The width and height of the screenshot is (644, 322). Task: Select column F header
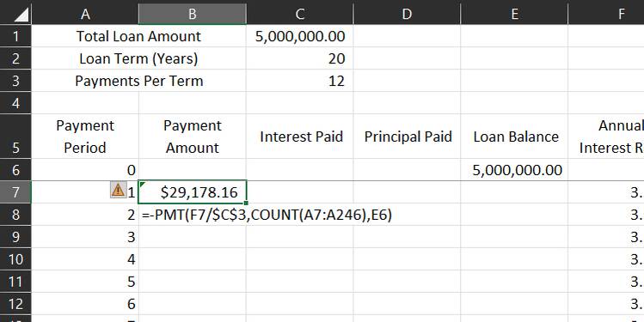coord(606,15)
